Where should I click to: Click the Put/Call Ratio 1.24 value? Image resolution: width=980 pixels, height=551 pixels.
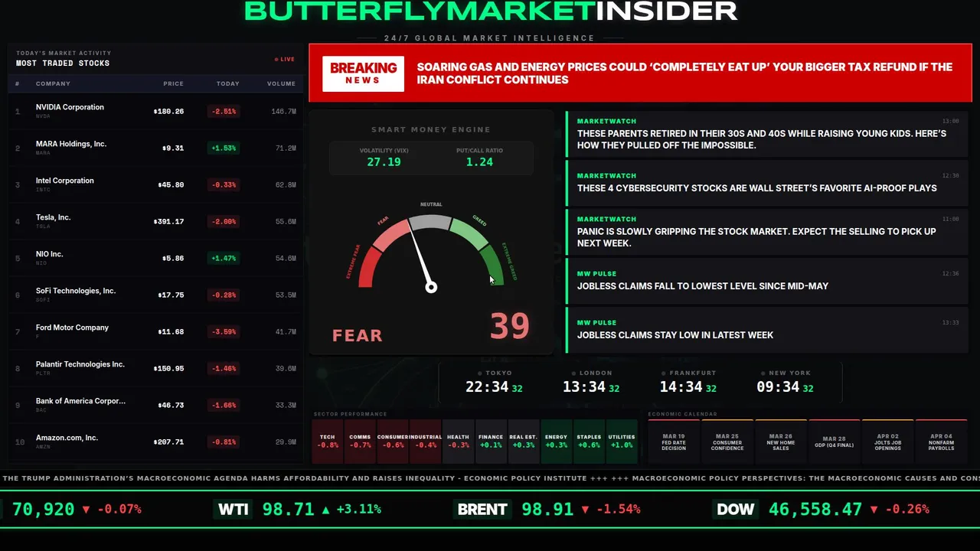[x=479, y=162]
